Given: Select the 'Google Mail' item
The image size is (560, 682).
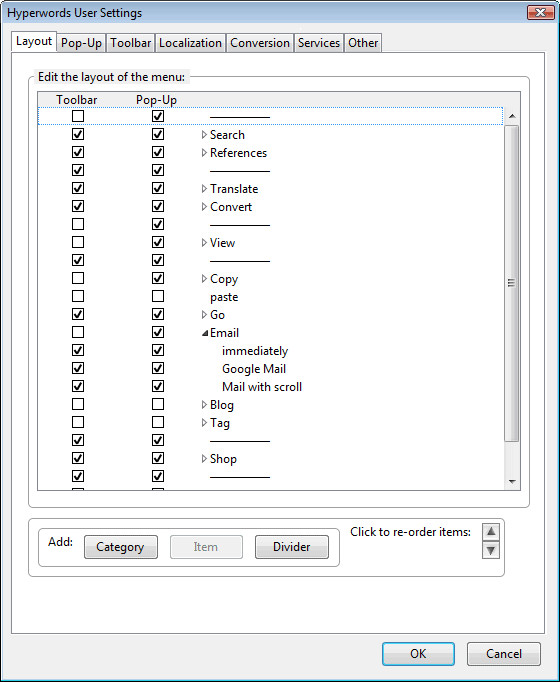Looking at the screenshot, I should click(254, 369).
